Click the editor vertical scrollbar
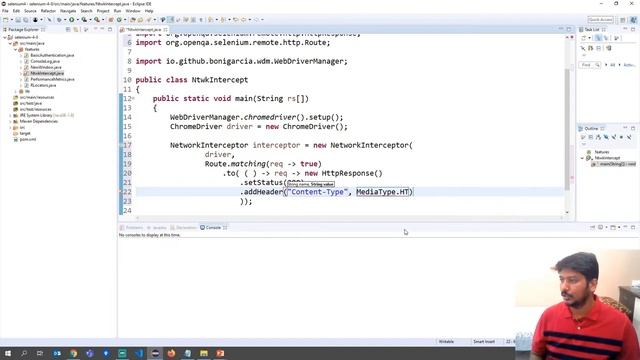This screenshot has width=640, height=360. [x=567, y=129]
